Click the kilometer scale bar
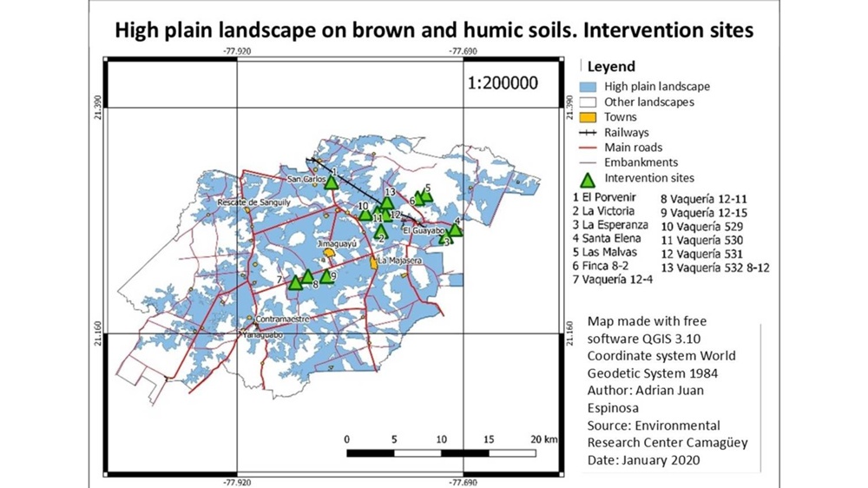 click(x=441, y=452)
